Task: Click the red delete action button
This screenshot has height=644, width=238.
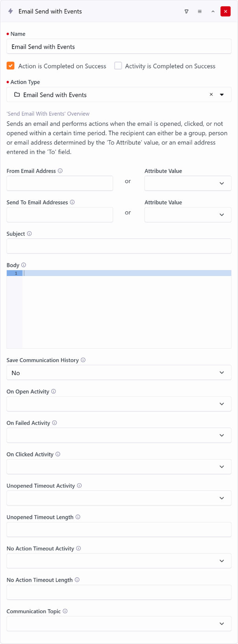Action: (226, 11)
